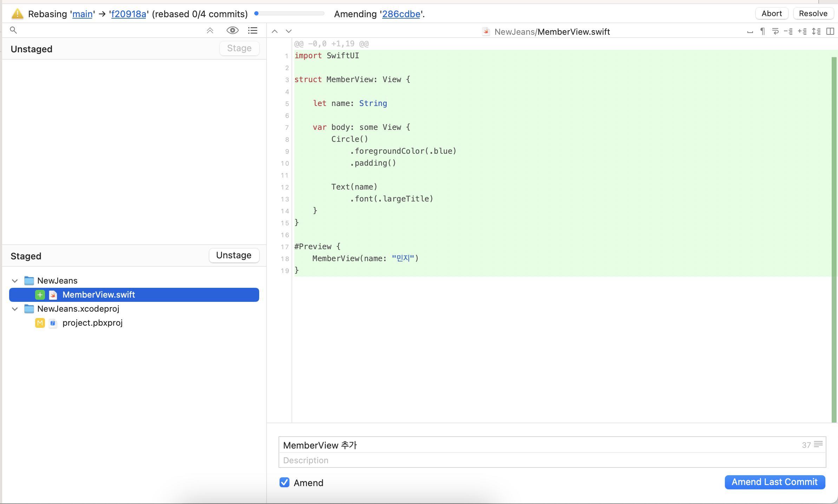Open the '286cdbe' commit link

(x=401, y=14)
